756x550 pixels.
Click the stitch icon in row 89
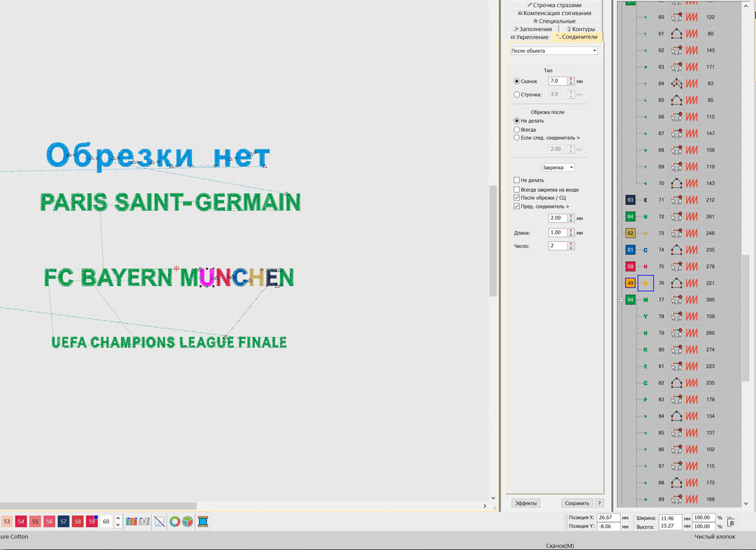692,499
